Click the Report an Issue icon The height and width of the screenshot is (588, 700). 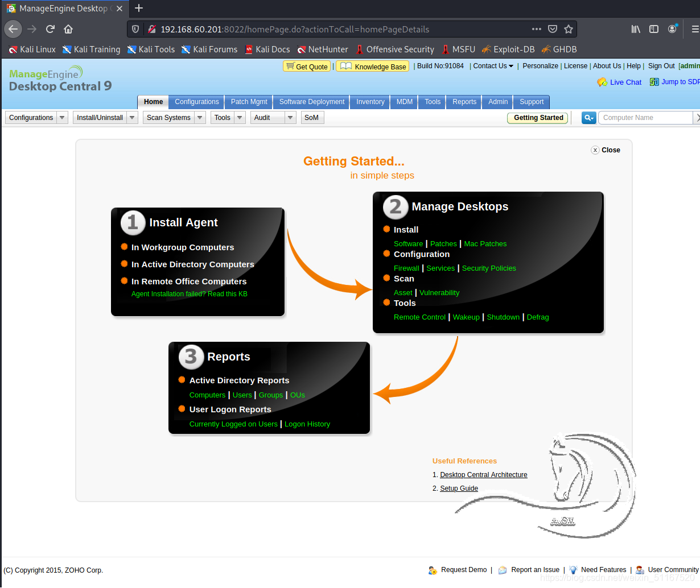coord(503,570)
